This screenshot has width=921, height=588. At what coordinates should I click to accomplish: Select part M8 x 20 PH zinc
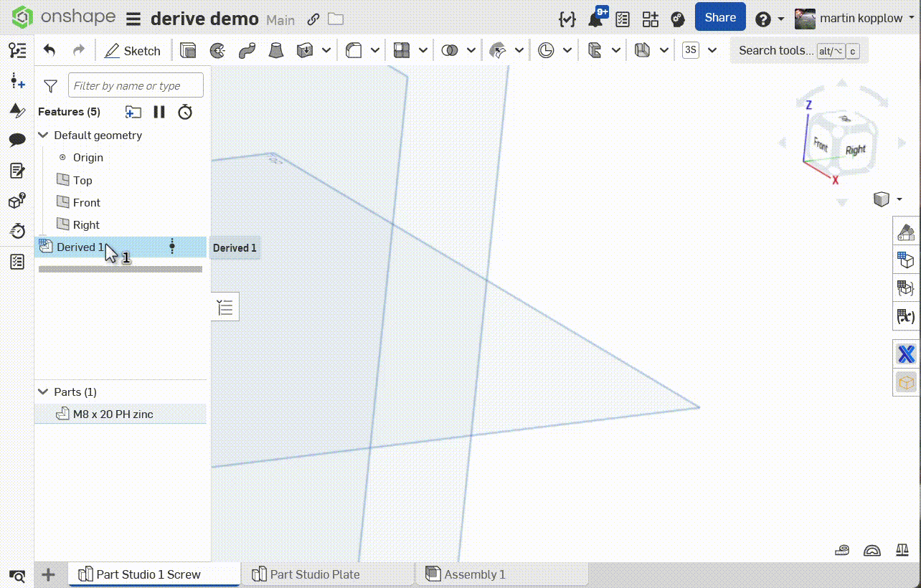[x=121, y=414]
